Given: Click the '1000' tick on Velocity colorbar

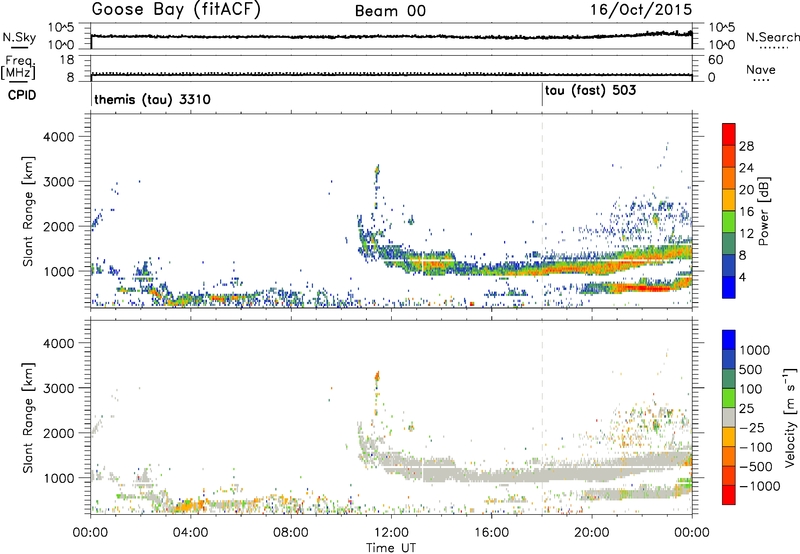Looking at the screenshot, I should [x=754, y=350].
